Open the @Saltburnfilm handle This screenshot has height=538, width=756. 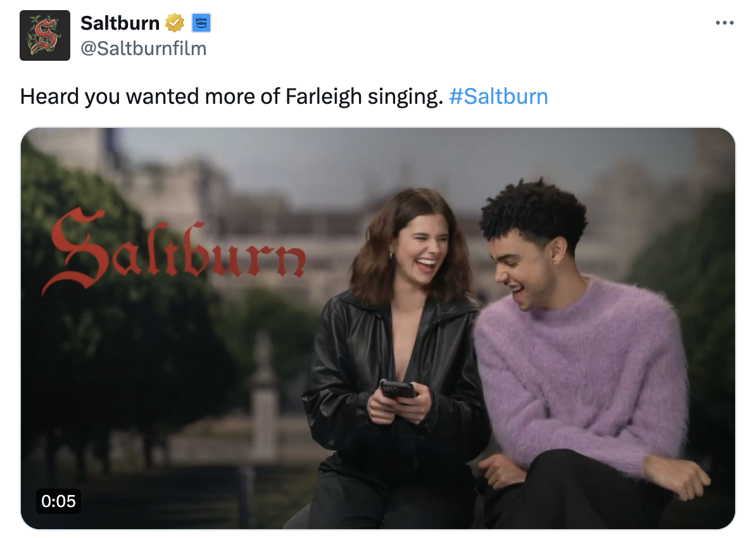(143, 49)
